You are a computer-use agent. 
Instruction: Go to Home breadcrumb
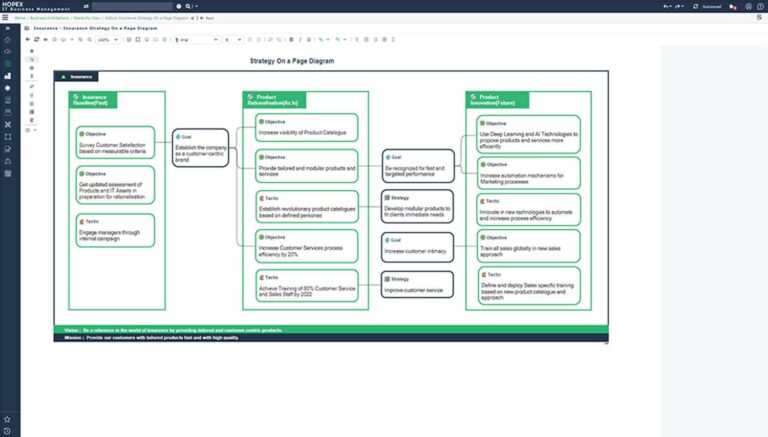(x=20, y=18)
